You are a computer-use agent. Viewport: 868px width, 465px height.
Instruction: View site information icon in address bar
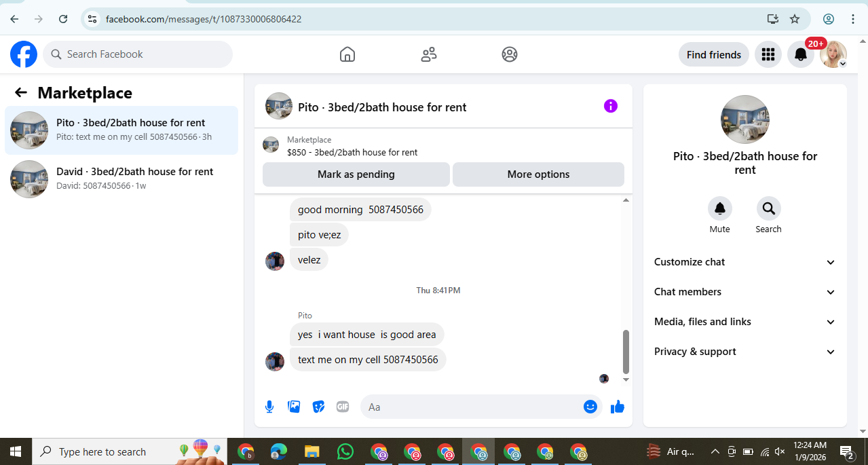93,19
